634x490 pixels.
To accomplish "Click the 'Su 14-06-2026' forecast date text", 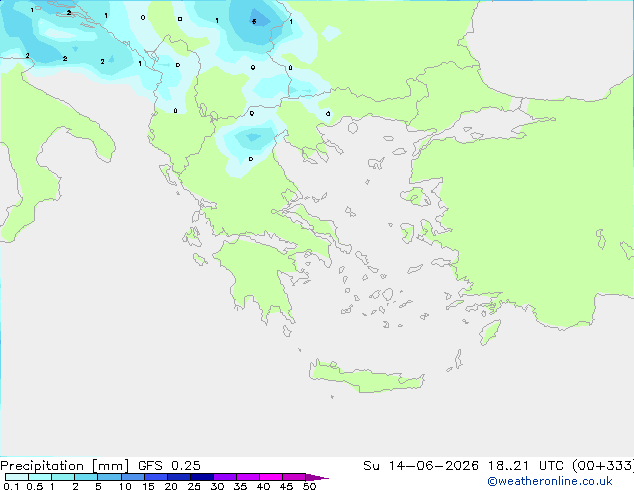I will [x=421, y=466].
